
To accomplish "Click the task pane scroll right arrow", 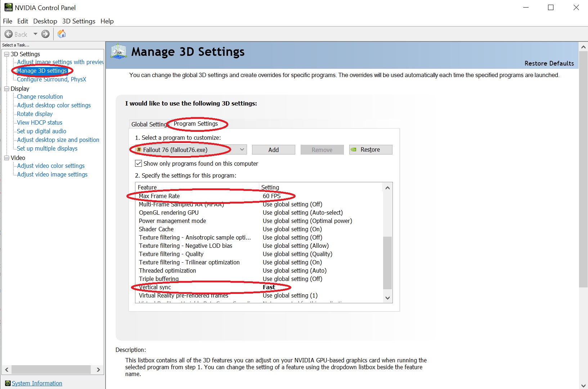I will (x=98, y=370).
